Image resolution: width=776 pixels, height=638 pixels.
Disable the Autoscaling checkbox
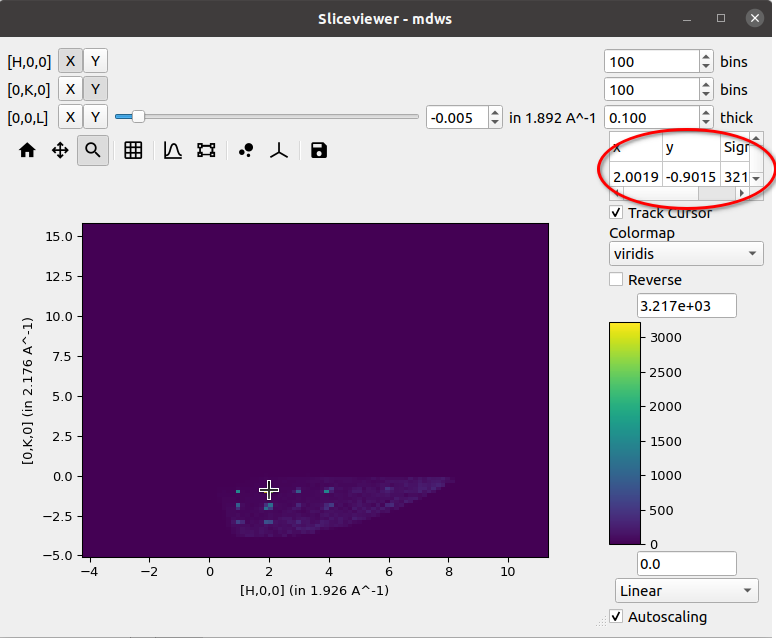tap(616, 617)
